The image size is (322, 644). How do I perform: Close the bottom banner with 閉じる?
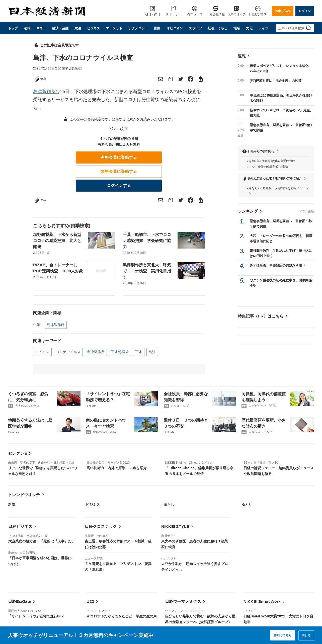tap(306, 635)
